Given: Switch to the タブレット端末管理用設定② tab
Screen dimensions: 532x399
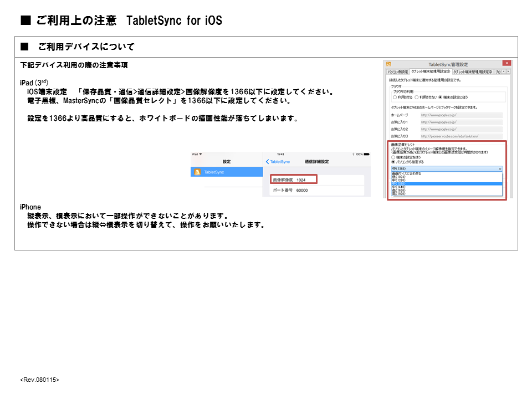Looking at the screenshot, I should [x=472, y=71].
